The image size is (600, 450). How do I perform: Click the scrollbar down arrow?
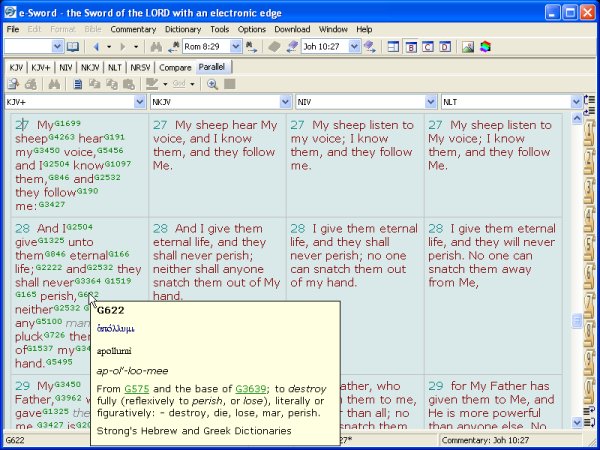tap(577, 422)
